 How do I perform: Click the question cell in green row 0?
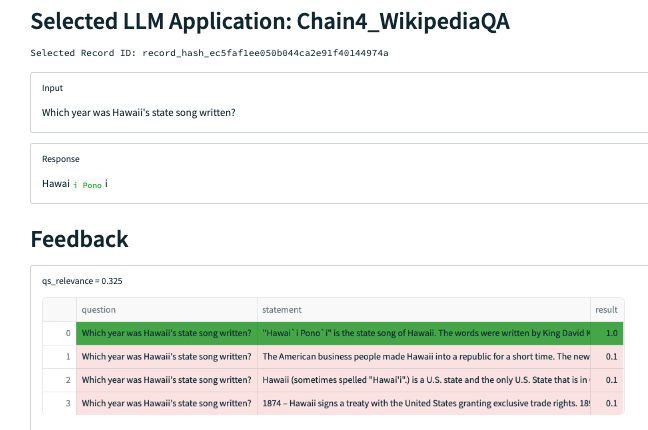coord(167,333)
